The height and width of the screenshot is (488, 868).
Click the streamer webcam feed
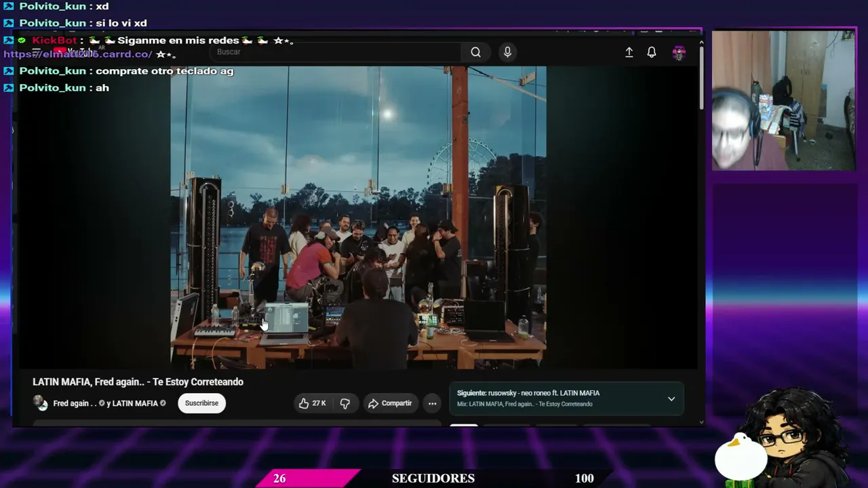click(783, 100)
